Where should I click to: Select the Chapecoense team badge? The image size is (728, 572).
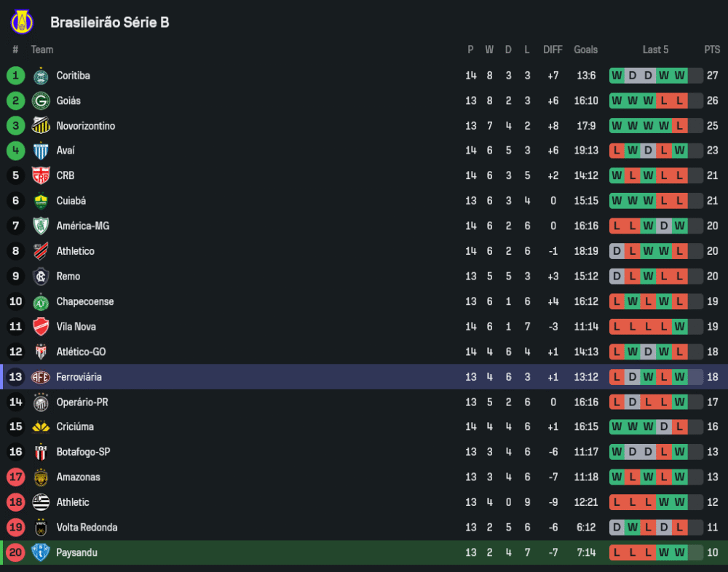coord(41,301)
